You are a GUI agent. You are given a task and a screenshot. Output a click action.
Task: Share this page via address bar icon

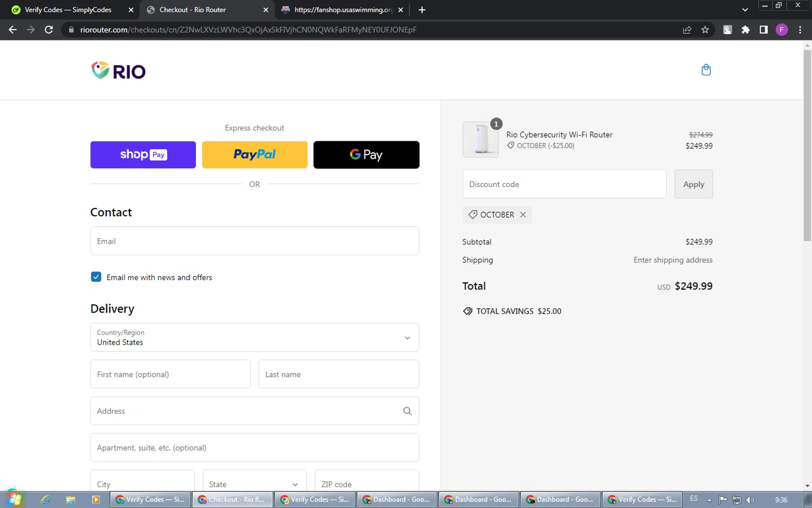[x=687, y=30]
